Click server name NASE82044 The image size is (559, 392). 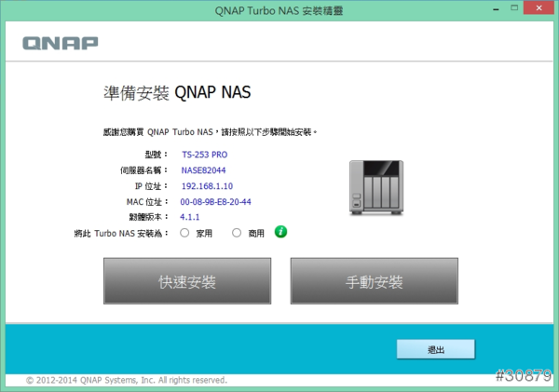[203, 170]
